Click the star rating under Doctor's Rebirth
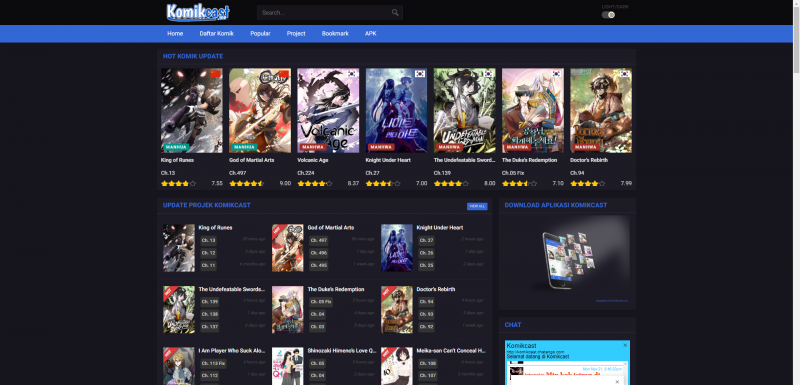The image size is (800, 385). [x=588, y=184]
